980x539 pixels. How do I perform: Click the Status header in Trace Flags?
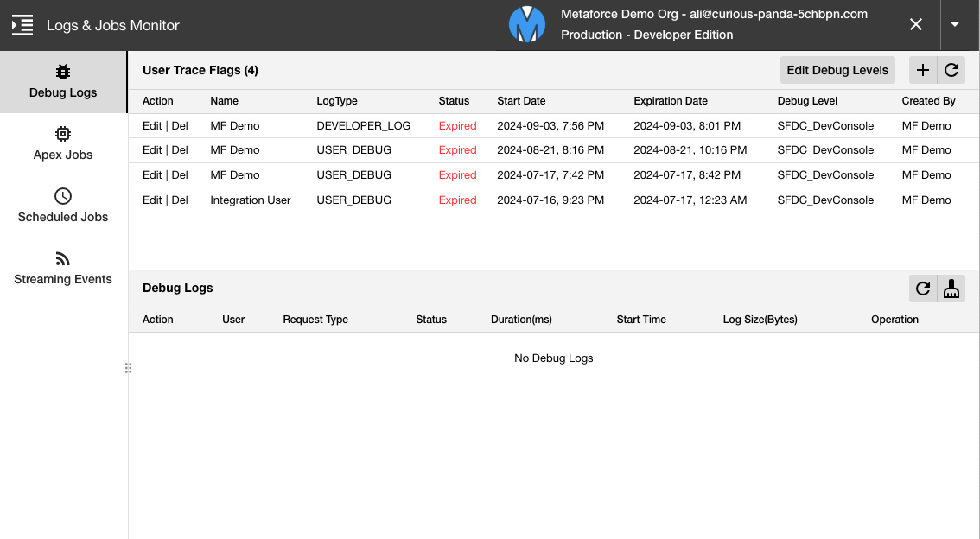454,101
